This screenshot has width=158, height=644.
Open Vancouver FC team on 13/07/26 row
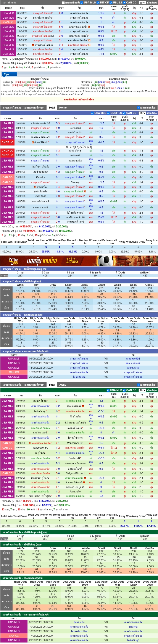tap(75, 443)
